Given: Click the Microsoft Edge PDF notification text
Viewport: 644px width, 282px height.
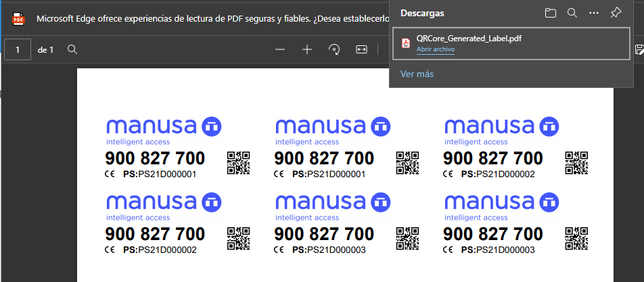Looking at the screenshot, I should 212,19.
